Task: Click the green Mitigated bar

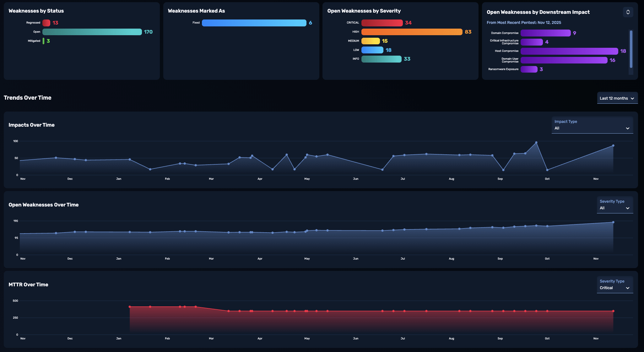Action: point(43,41)
